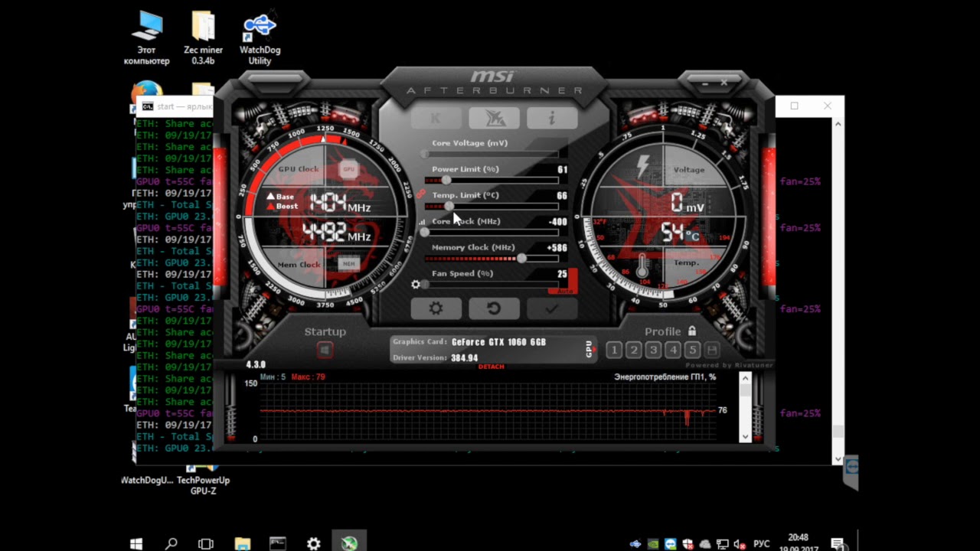This screenshot has height=551, width=980.
Task: Open the WatchDog Utility desktop shortcut
Action: [x=260, y=37]
